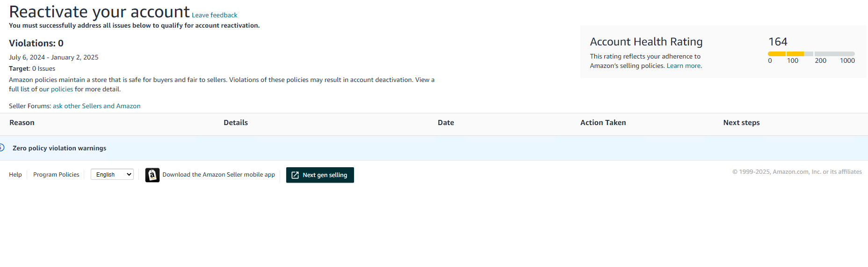Click the Amazon Seller app icon
The height and width of the screenshot is (267, 868).
coord(152,175)
